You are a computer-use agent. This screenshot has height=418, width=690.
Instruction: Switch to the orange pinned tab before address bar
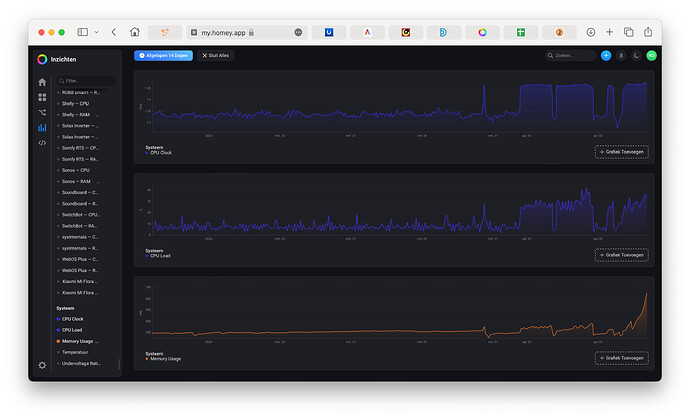click(165, 32)
